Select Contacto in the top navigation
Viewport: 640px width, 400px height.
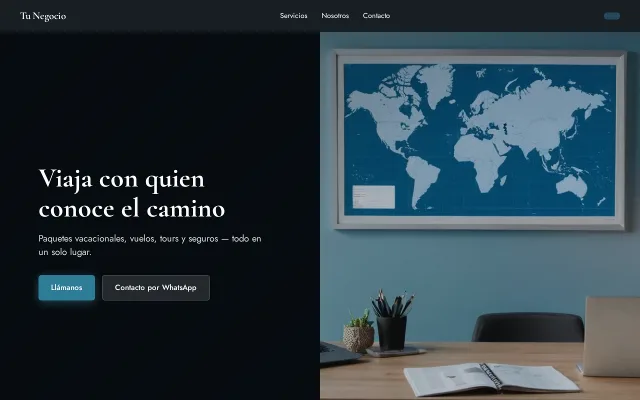click(376, 16)
